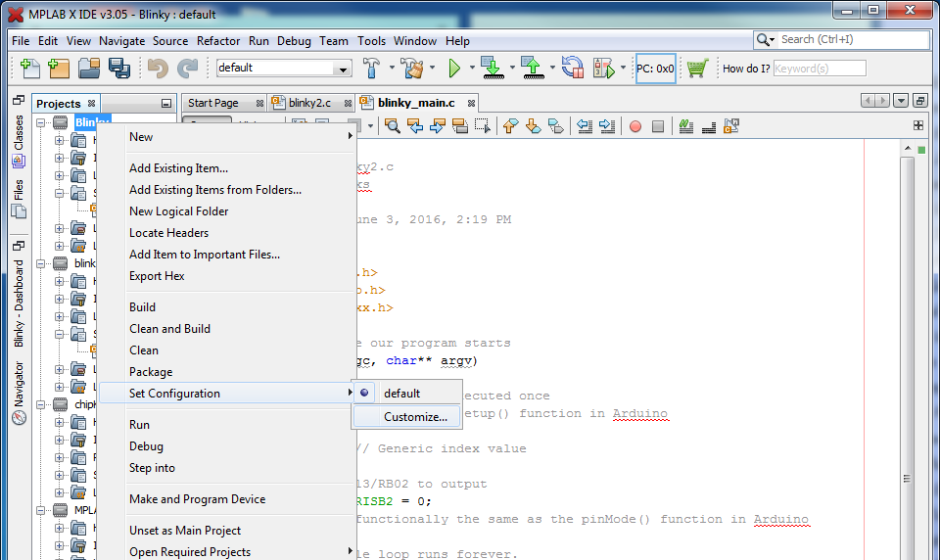This screenshot has height=560, width=940.
Task: Click the Start Macro Recording red circle
Action: click(x=635, y=126)
